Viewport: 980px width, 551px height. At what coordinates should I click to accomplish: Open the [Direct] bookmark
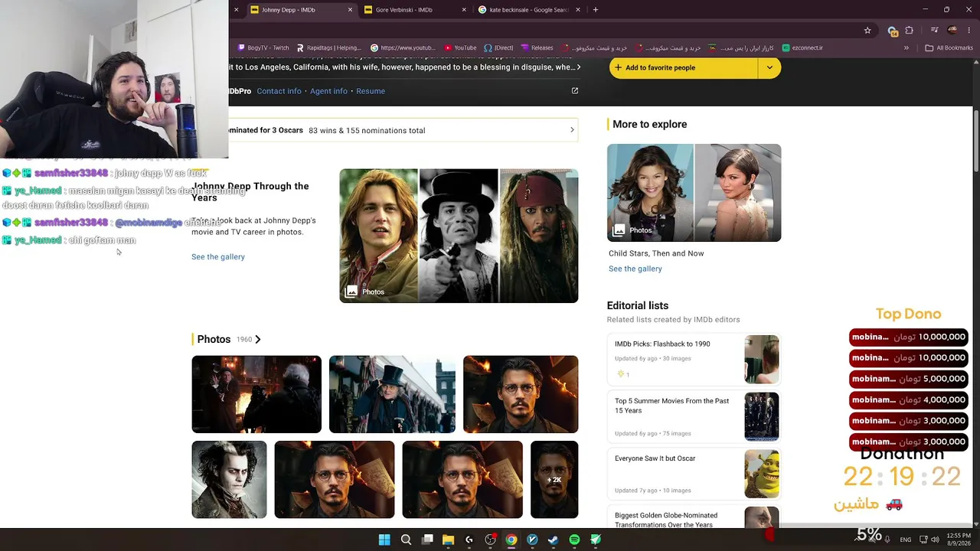[498, 47]
